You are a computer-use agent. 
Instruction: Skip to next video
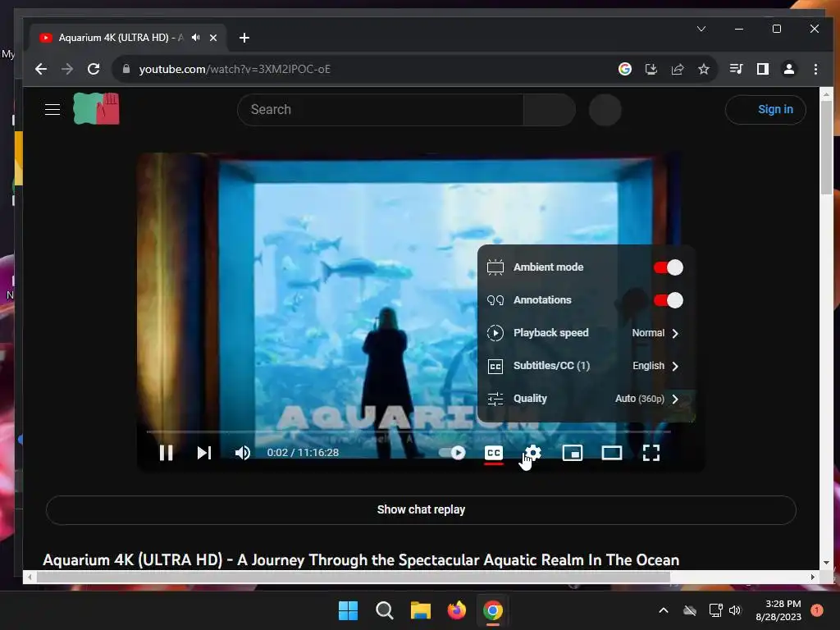pos(204,453)
